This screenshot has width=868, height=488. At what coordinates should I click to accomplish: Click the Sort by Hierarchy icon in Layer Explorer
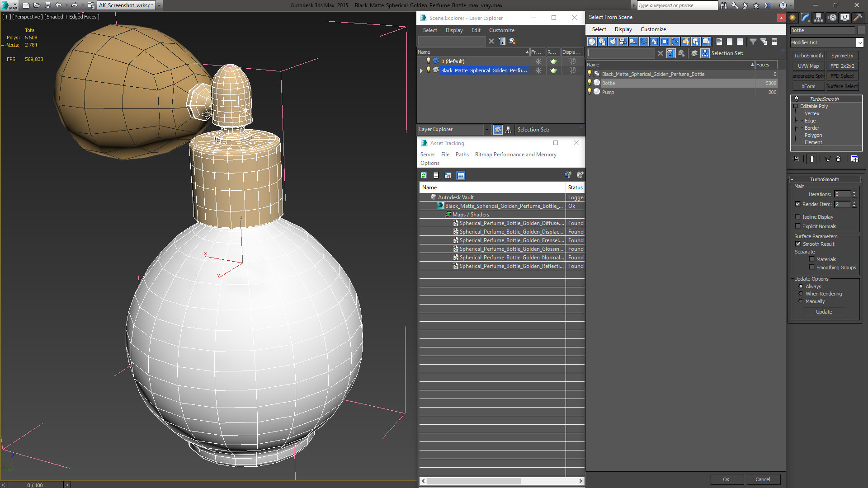pos(508,130)
